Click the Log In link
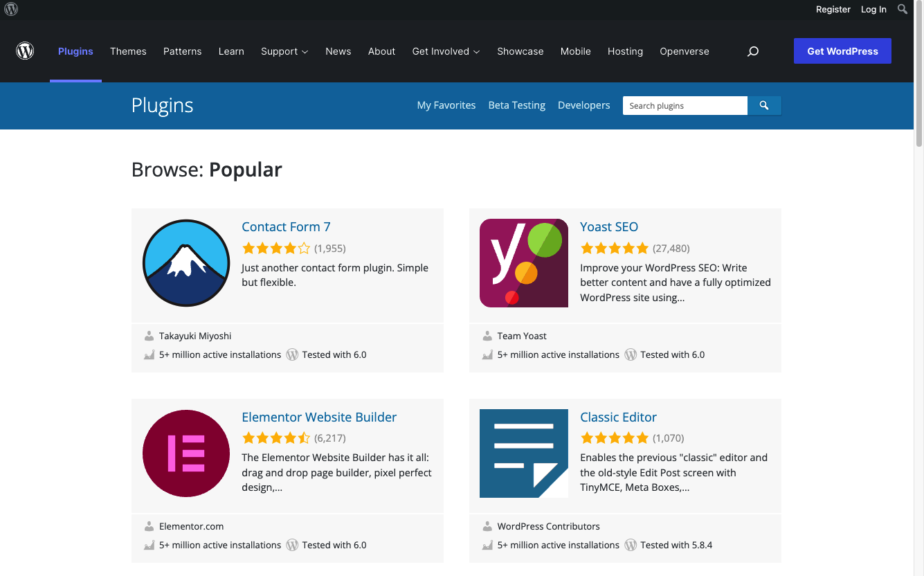The image size is (924, 576). pos(873,9)
